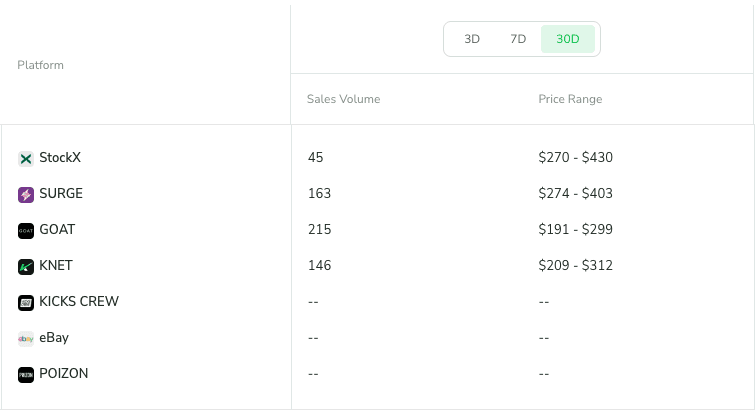Switch to the 3D time range
The width and height of the screenshot is (755, 411).
pyautogui.click(x=472, y=39)
